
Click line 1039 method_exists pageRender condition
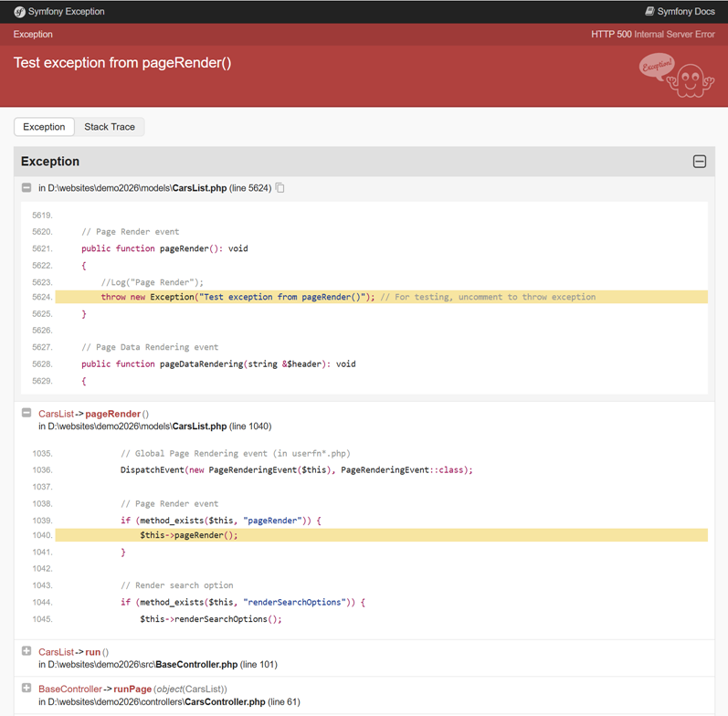tap(220, 521)
